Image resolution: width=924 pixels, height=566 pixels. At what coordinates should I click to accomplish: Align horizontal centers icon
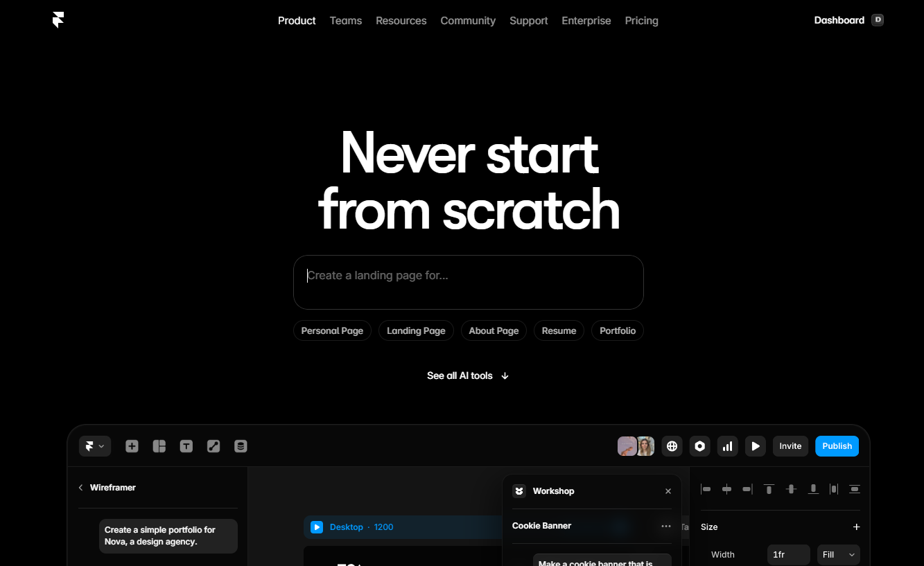click(x=727, y=489)
